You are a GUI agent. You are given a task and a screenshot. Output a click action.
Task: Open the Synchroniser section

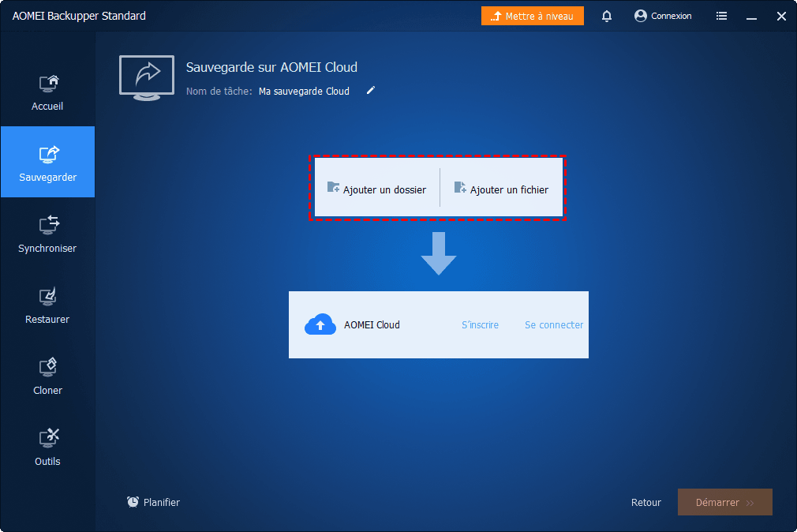point(48,234)
